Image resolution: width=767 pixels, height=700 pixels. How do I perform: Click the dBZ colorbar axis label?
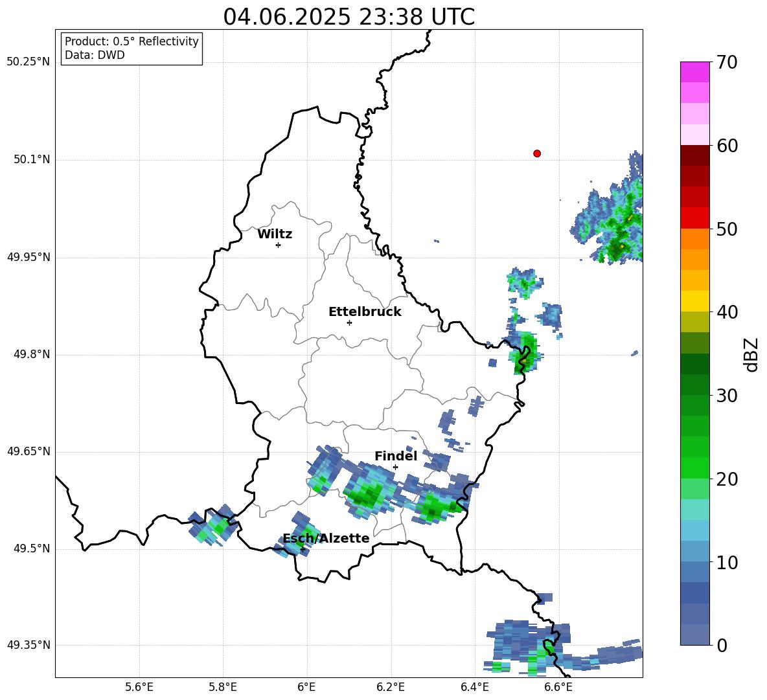click(752, 354)
